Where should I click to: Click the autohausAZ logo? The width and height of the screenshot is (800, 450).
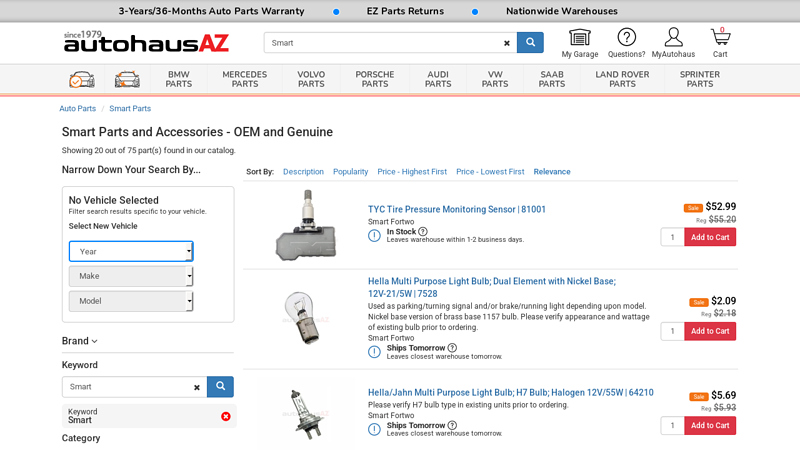click(x=146, y=42)
